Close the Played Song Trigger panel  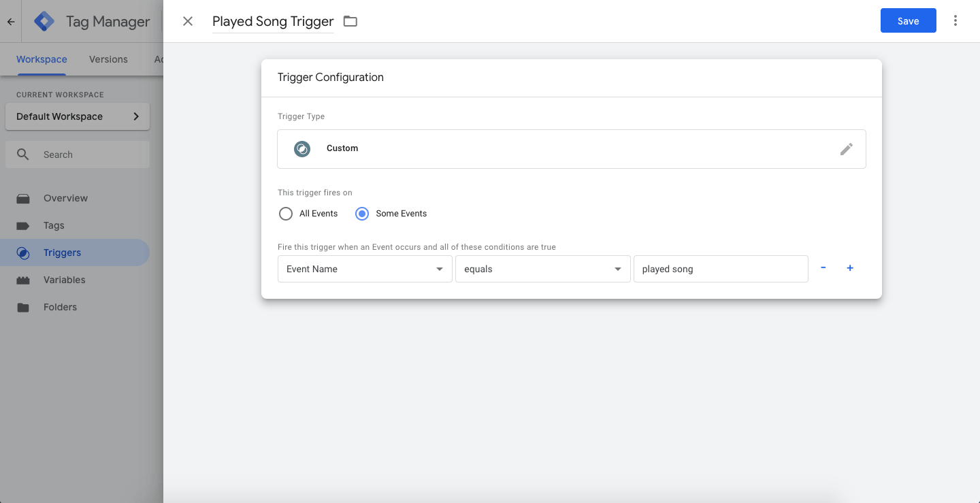click(188, 21)
